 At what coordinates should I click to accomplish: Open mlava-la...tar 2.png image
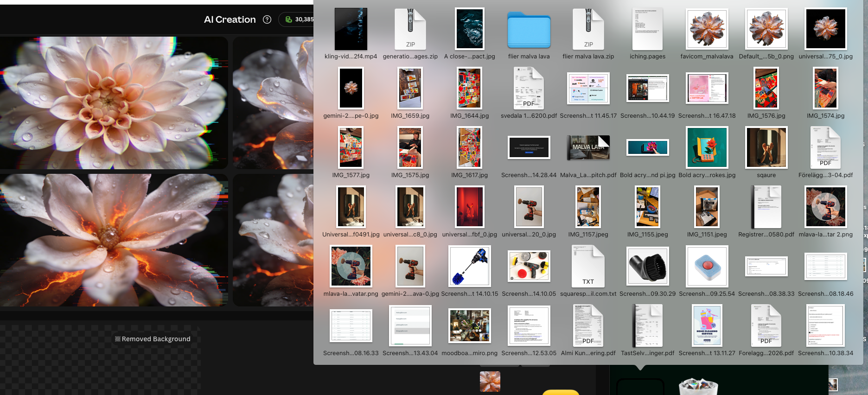click(826, 207)
